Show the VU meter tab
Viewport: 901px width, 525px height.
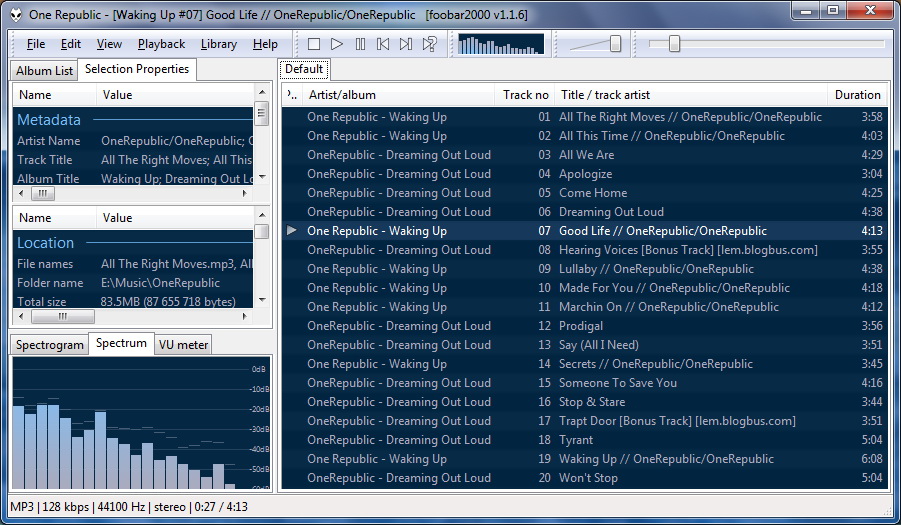pos(183,345)
